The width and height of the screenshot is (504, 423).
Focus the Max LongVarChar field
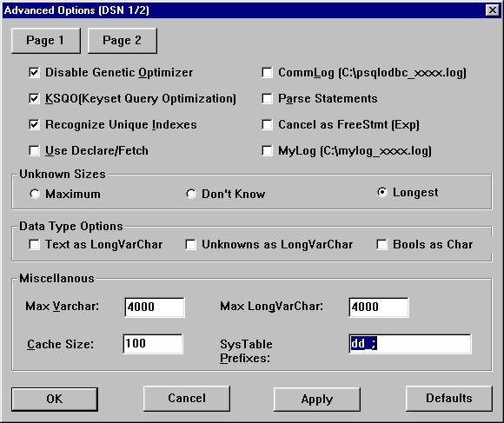[x=379, y=307]
